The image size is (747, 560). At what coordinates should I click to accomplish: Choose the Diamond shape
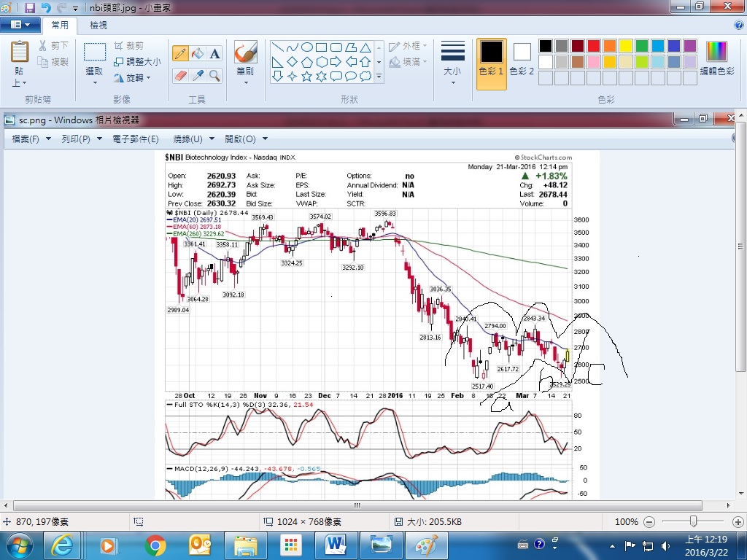[x=292, y=61]
